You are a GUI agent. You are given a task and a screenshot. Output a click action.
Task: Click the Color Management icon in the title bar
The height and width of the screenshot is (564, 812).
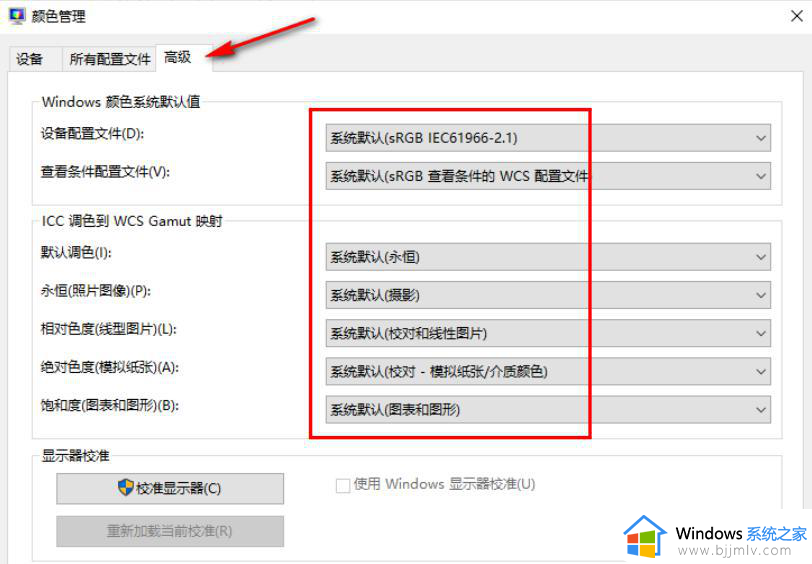point(17,16)
